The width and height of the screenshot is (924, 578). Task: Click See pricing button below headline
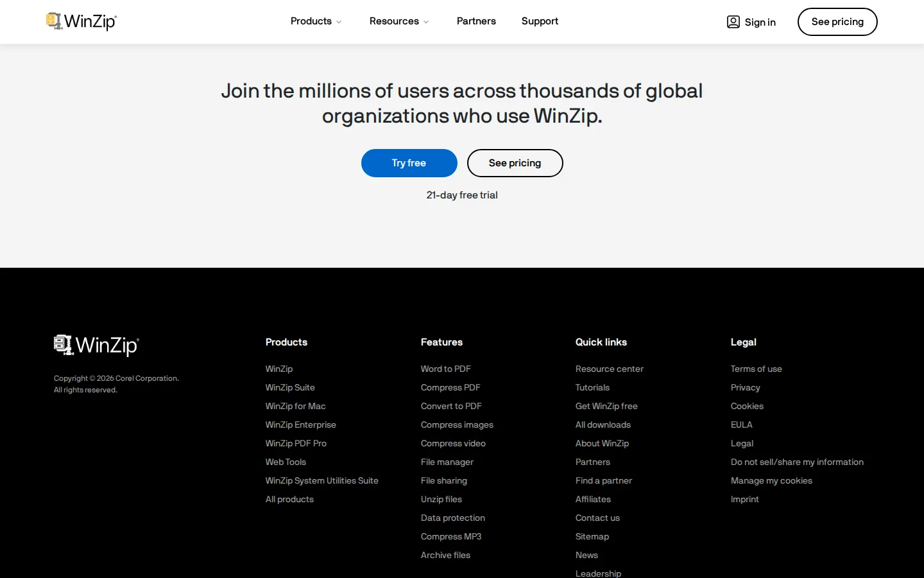point(515,163)
